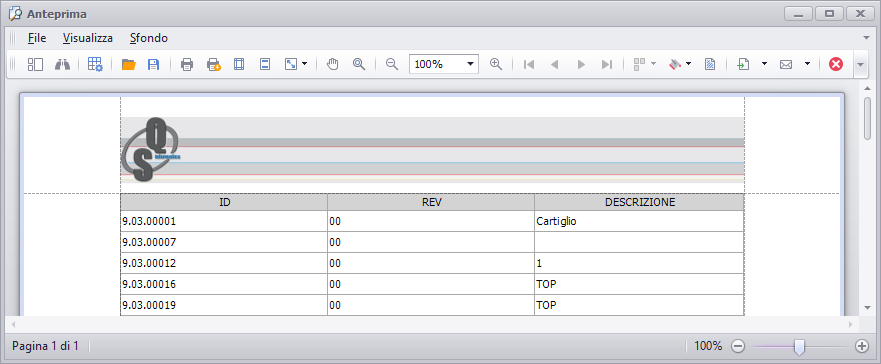Click the Export Document icon
The width and height of the screenshot is (881, 364).
pyautogui.click(x=743, y=65)
